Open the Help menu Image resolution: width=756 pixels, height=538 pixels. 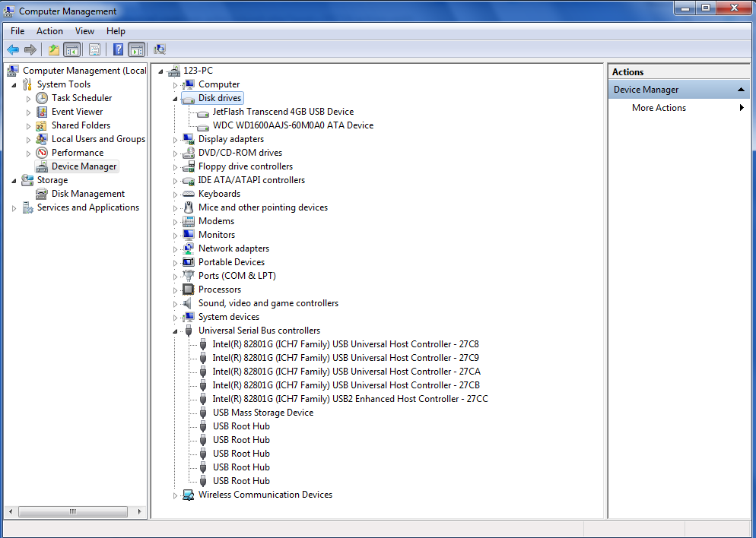coord(116,31)
